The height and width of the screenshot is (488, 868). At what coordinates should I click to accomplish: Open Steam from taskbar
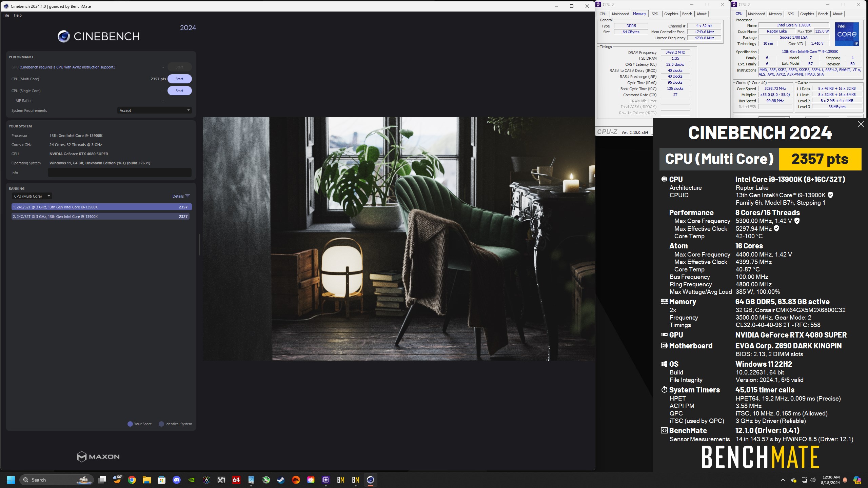point(281,480)
